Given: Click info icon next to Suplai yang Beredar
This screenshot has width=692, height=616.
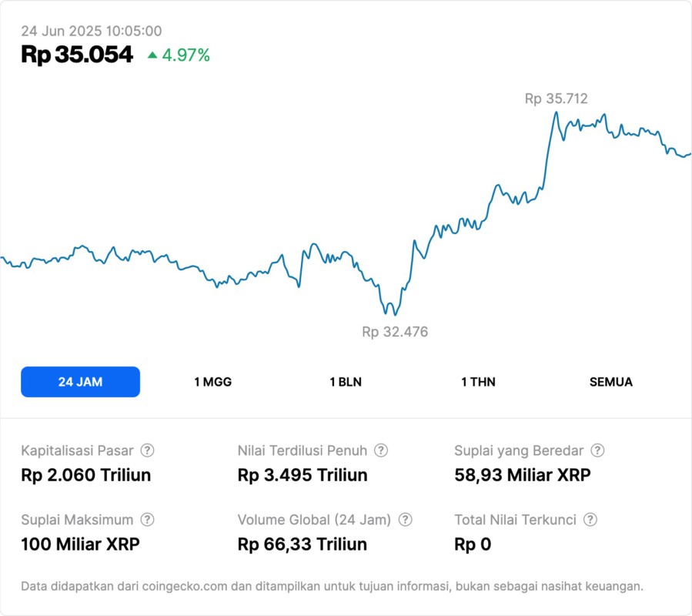Looking at the screenshot, I should click(597, 450).
